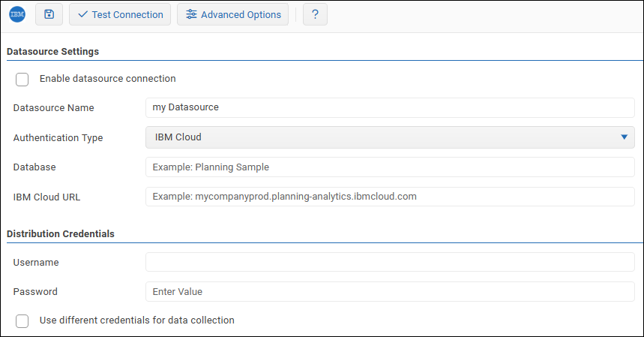Click the Datasource Settings section header
Image resolution: width=644 pixels, height=337 pixels.
pyautogui.click(x=52, y=52)
